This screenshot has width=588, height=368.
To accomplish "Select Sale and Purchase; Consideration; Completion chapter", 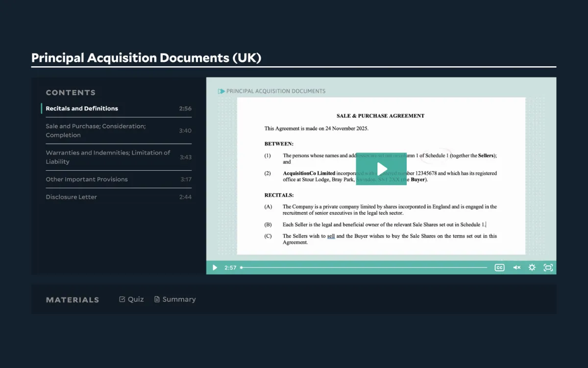I will pos(96,131).
